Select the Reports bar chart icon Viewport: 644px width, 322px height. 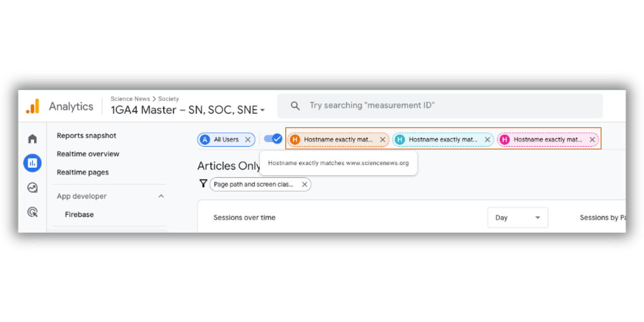point(32,163)
